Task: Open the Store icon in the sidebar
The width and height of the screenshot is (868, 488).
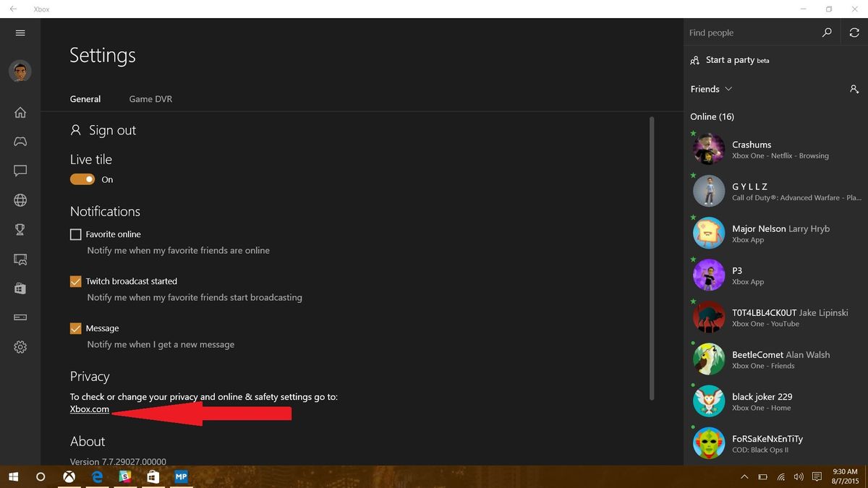Action: click(x=20, y=288)
